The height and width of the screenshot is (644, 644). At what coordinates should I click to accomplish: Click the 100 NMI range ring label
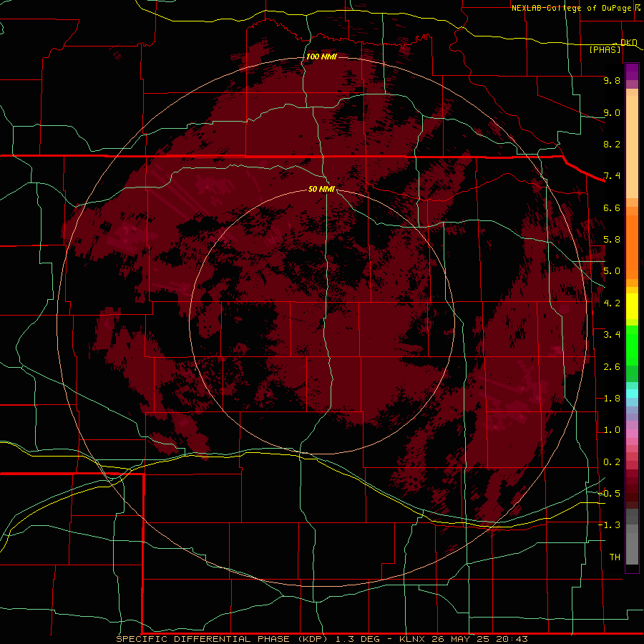point(321,57)
